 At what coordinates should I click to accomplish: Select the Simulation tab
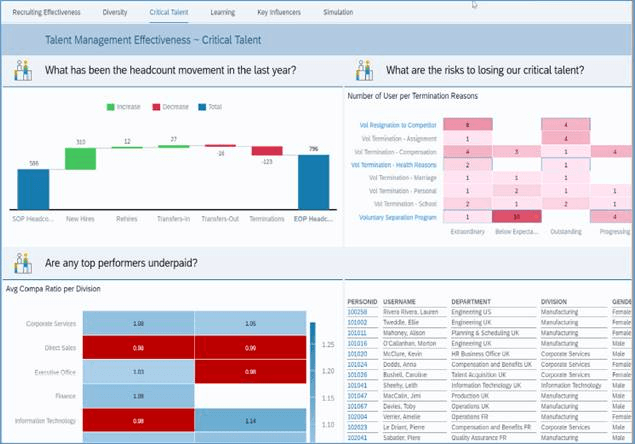point(338,13)
